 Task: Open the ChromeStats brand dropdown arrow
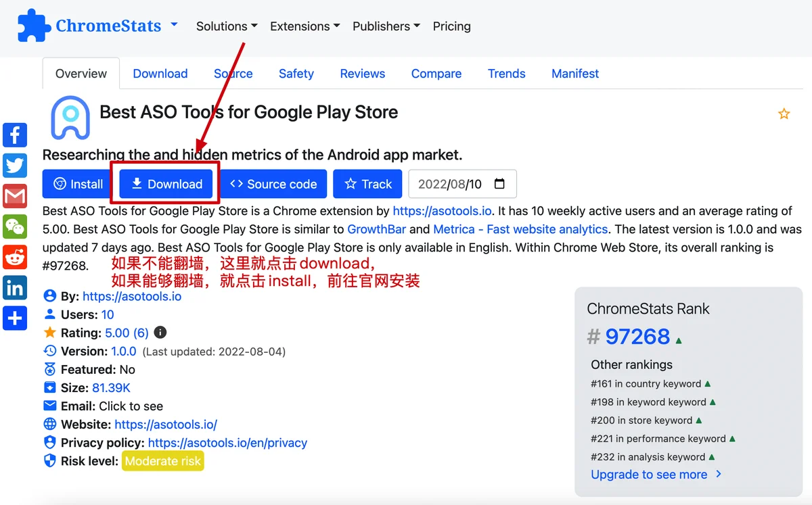174,25
